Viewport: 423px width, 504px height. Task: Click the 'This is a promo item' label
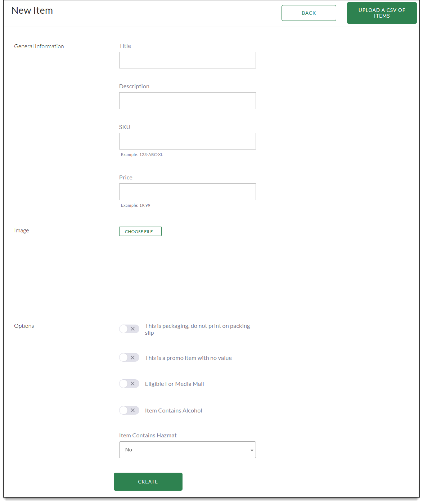point(188,358)
